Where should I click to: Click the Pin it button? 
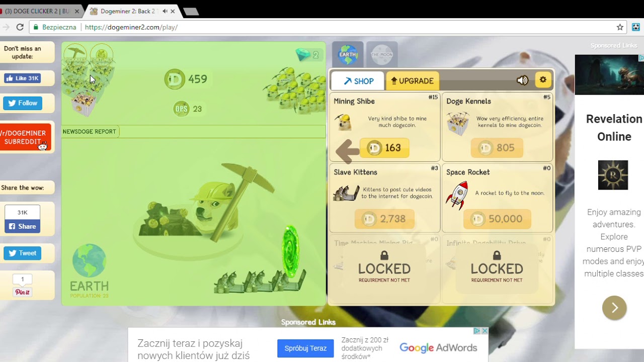pyautogui.click(x=22, y=292)
